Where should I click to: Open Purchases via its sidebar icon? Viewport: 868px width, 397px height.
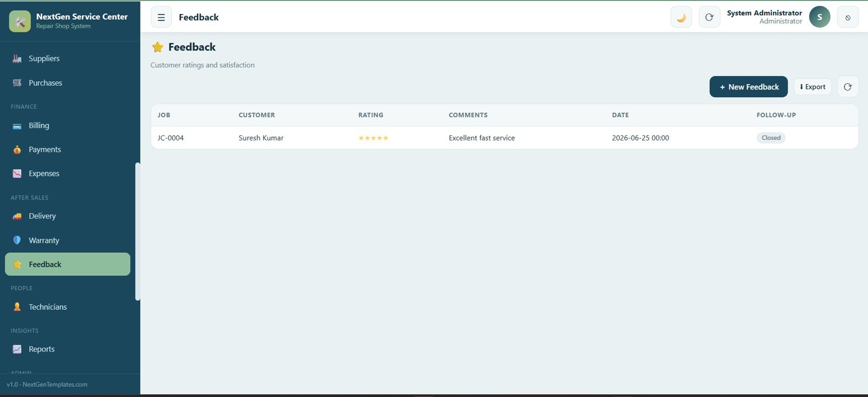(x=17, y=83)
